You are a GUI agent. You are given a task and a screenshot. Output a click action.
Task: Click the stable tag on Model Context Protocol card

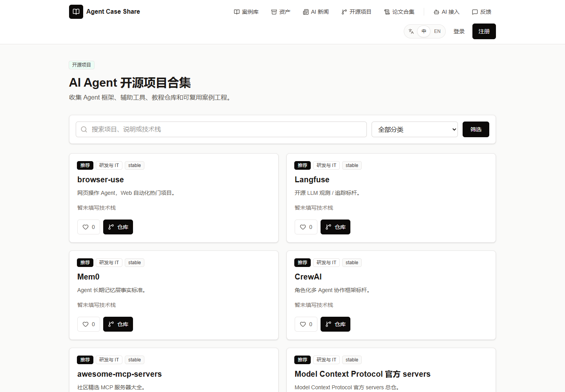352,360
